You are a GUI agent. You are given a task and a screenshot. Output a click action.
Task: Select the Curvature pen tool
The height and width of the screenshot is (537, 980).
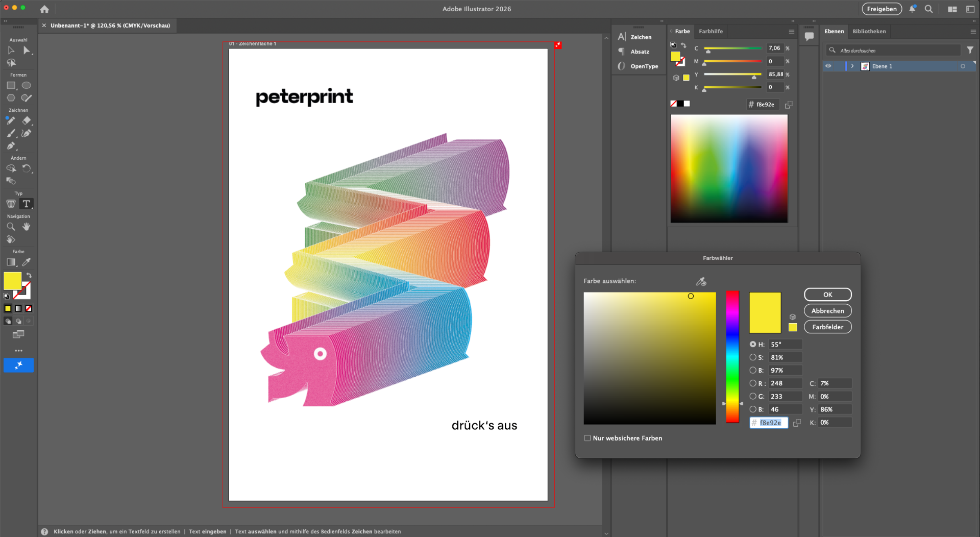27,133
